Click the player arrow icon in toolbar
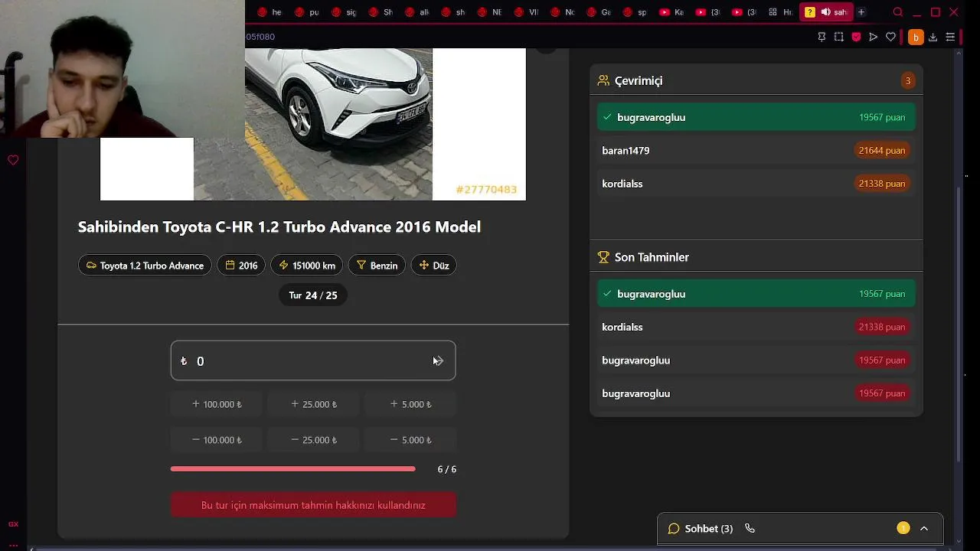 click(x=873, y=37)
